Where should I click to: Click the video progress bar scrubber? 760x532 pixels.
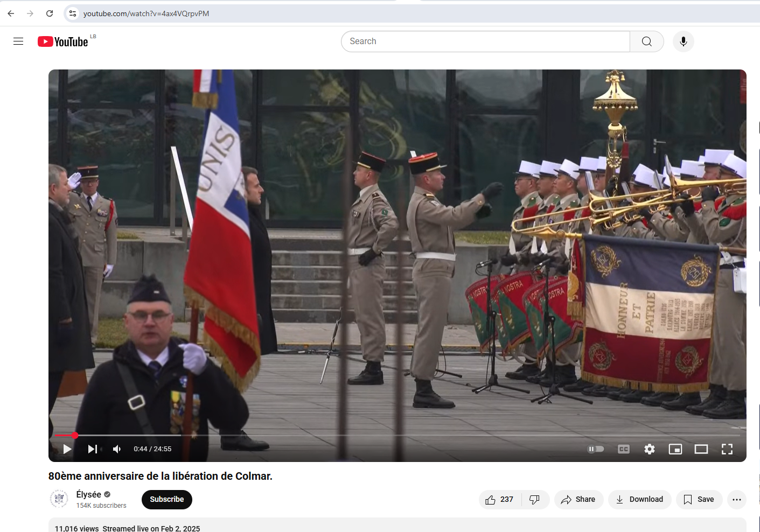(x=75, y=435)
